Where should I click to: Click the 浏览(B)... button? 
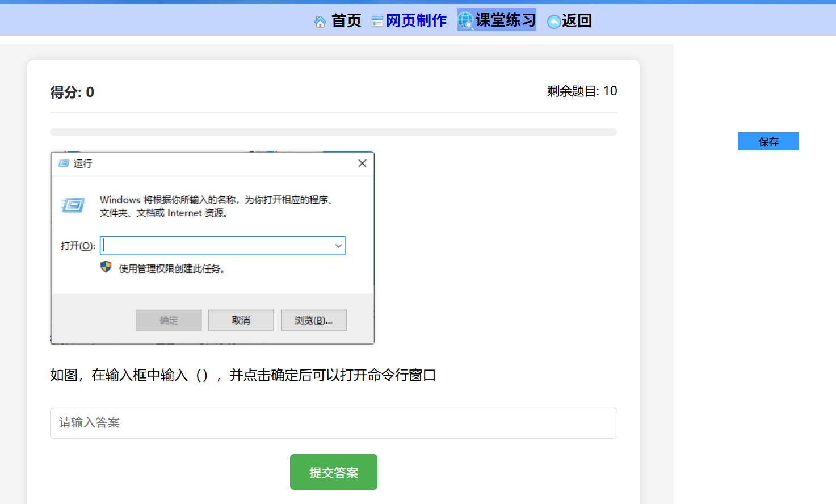click(x=313, y=320)
